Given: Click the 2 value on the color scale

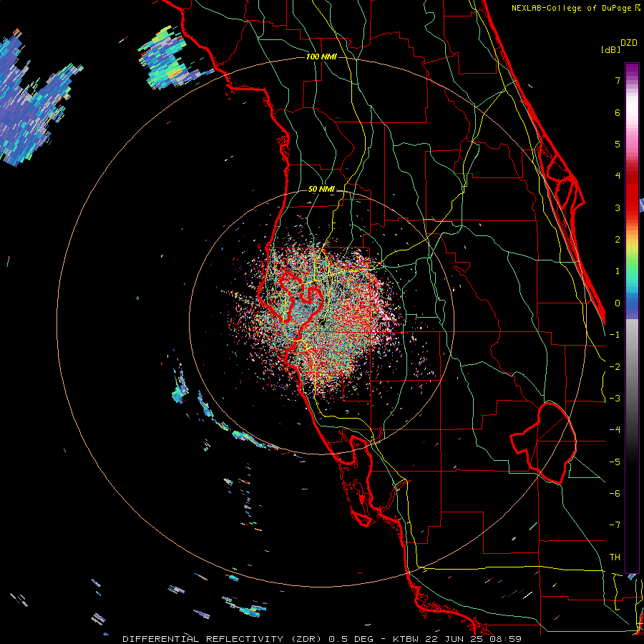Looking at the screenshot, I should (x=618, y=240).
